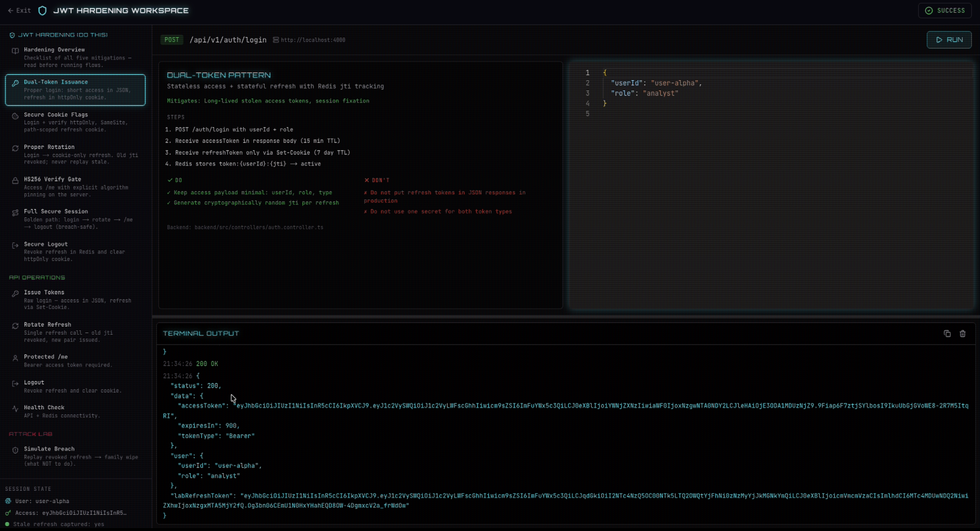Copy terminal output with copy icon
The width and height of the screenshot is (980, 531).
(947, 334)
